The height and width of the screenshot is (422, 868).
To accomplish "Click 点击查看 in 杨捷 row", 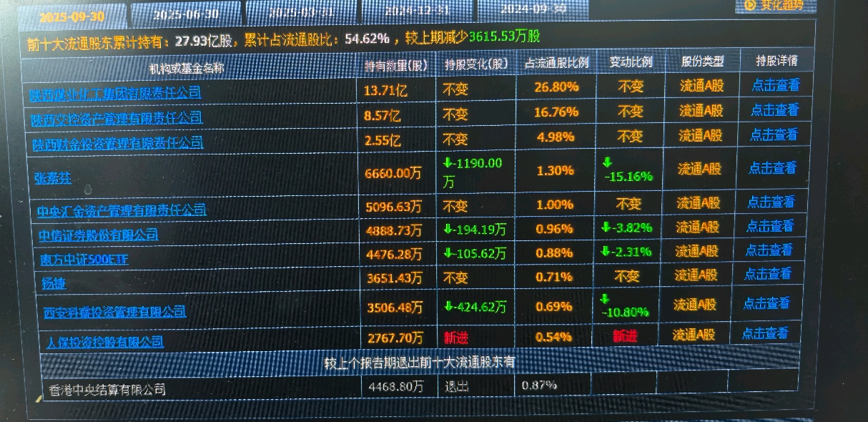I will [x=768, y=274].
